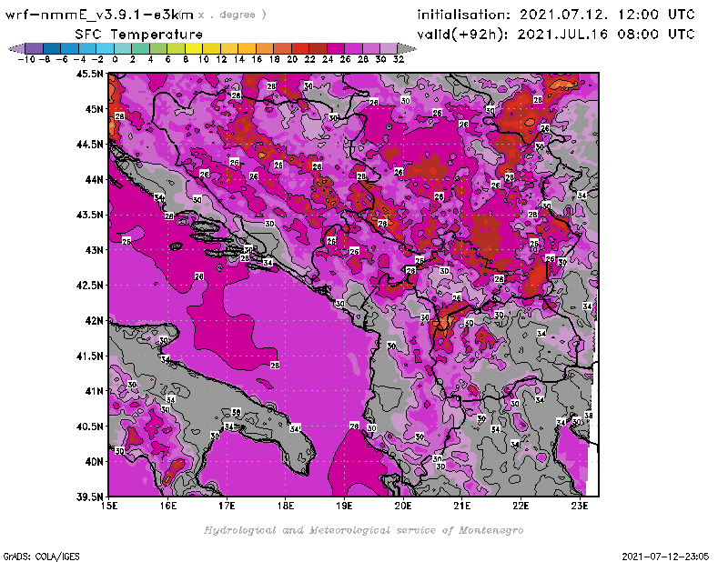Click the GrADS: COLA/IGES credit text
The width and height of the screenshot is (728, 562).
click(x=41, y=557)
